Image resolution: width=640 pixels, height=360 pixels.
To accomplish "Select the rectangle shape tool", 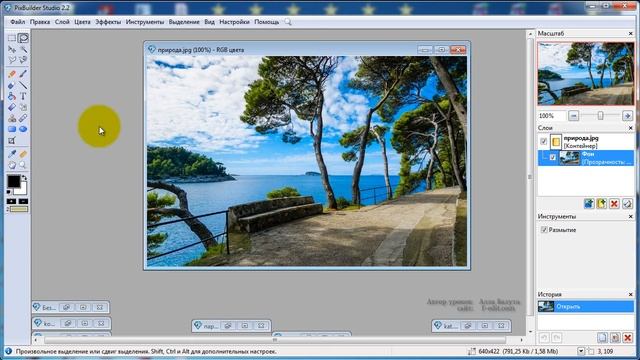I will tap(12, 129).
